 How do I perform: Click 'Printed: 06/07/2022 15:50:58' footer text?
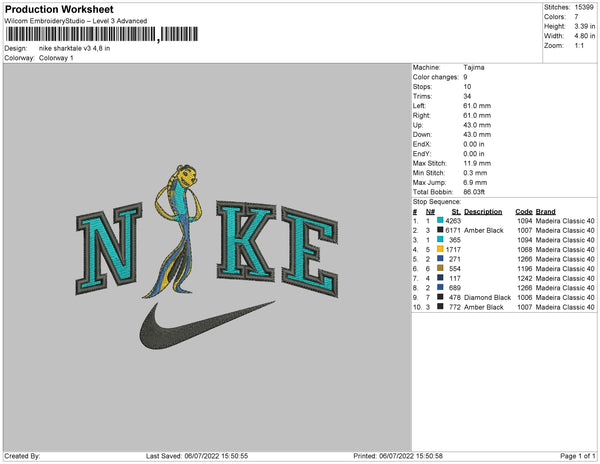click(398, 456)
